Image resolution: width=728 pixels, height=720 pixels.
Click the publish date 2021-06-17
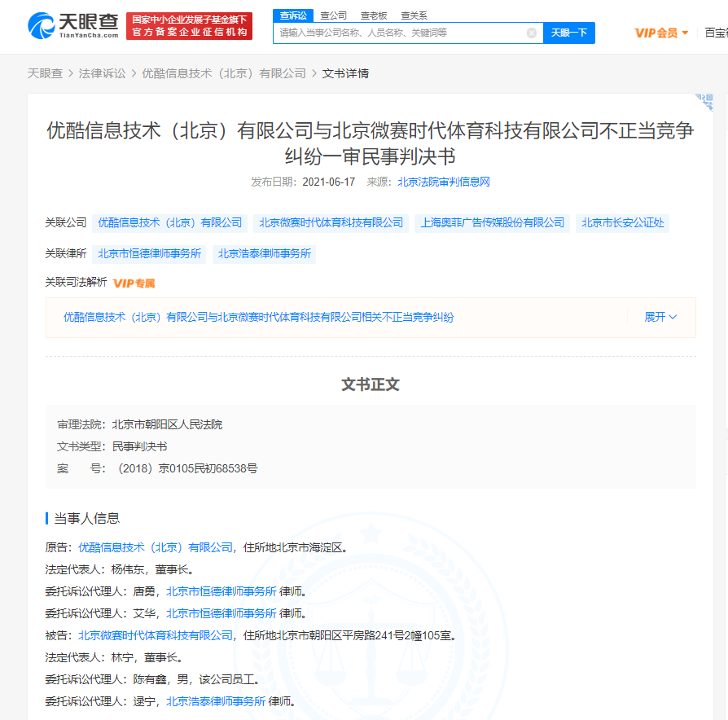[329, 182]
